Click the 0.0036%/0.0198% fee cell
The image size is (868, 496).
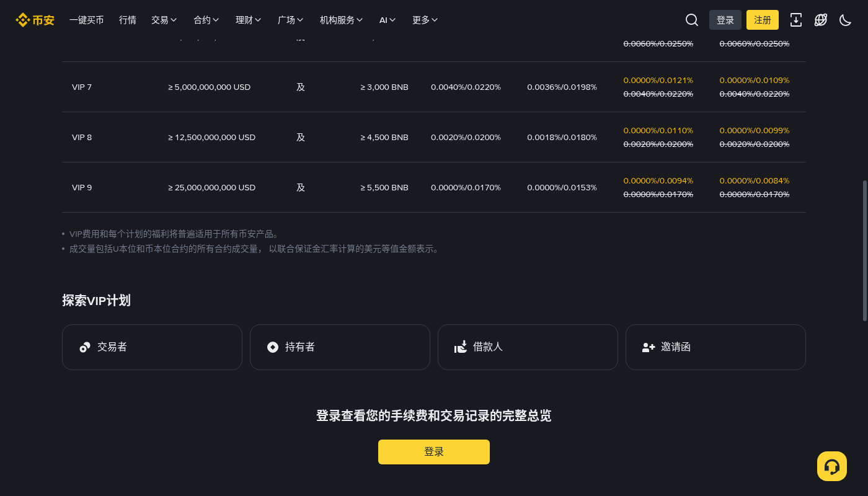(562, 87)
